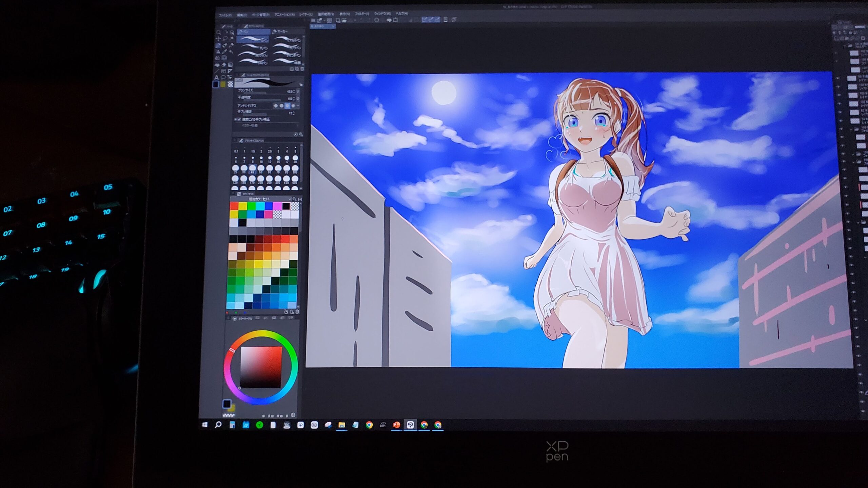Select the text tool (A icon)
This screenshot has width=868, height=488.
click(x=217, y=77)
